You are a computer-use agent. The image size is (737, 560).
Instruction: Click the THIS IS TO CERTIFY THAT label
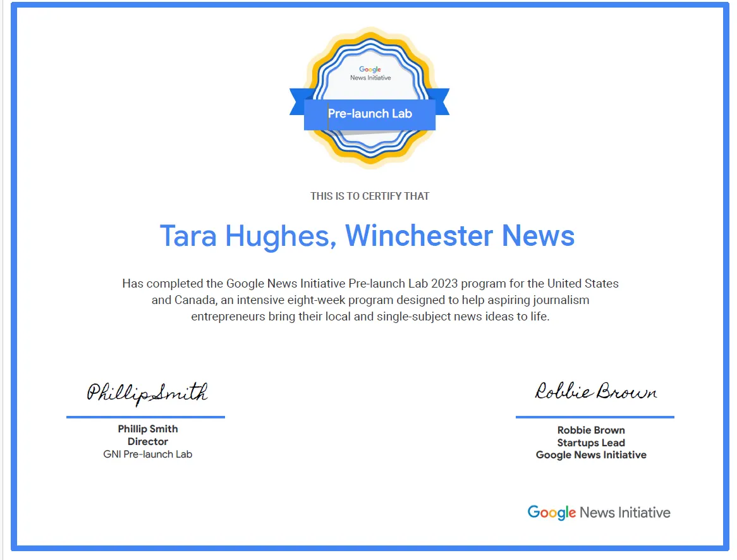point(368,196)
